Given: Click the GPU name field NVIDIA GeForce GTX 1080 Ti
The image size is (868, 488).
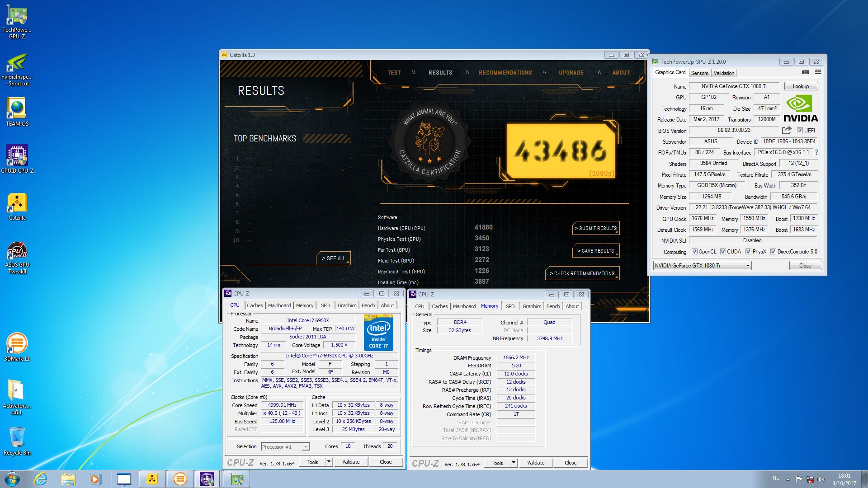Looking at the screenshot, I should tap(734, 86).
